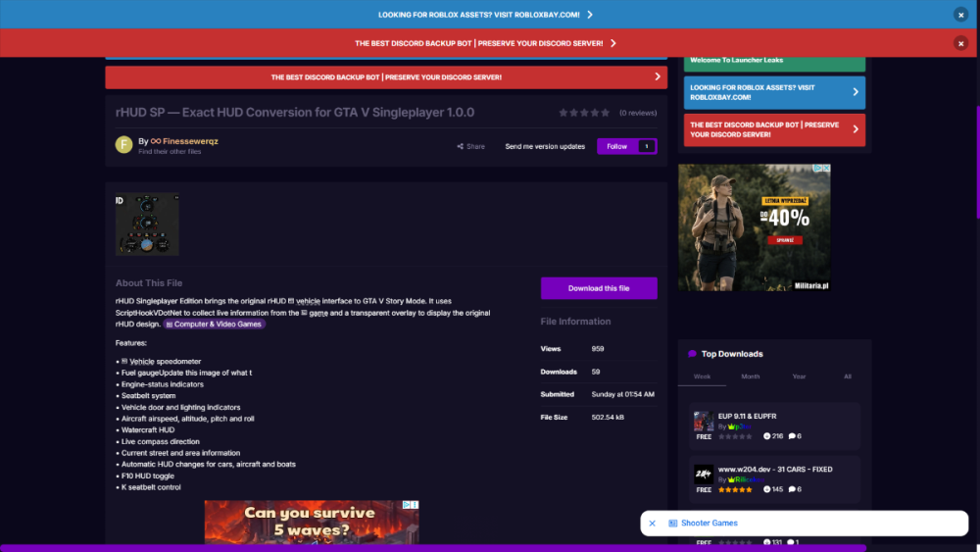Viewport: 980px width, 552px height.
Task: Click the Share label
Action: point(475,146)
